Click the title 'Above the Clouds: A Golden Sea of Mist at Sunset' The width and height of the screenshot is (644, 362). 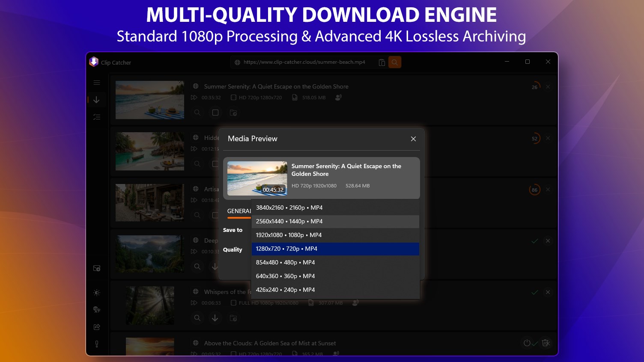pyautogui.click(x=270, y=343)
